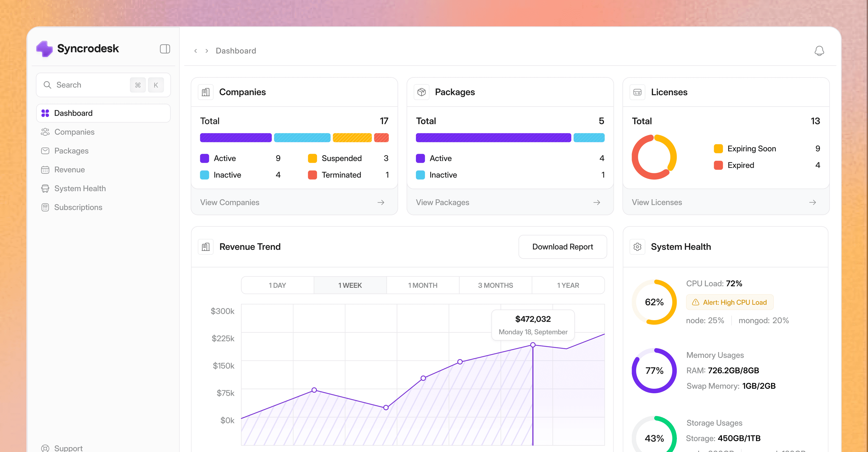Click the Syncrodesk logo icon
Viewport: 868px width, 452px height.
click(x=44, y=49)
